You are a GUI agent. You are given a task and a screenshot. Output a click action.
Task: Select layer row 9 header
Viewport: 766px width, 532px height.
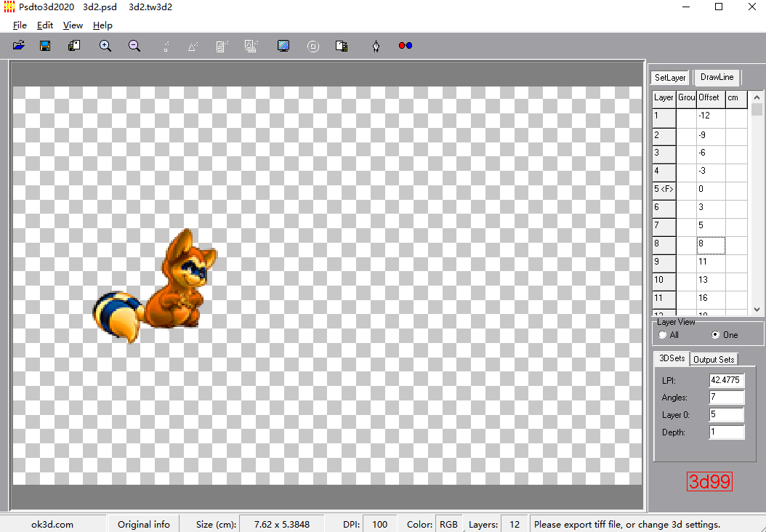tap(664, 263)
